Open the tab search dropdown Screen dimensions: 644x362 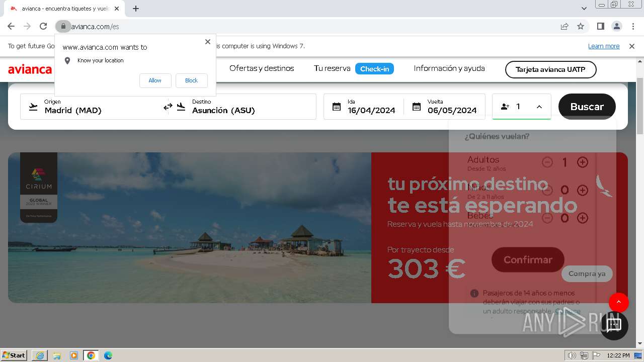coord(584,9)
